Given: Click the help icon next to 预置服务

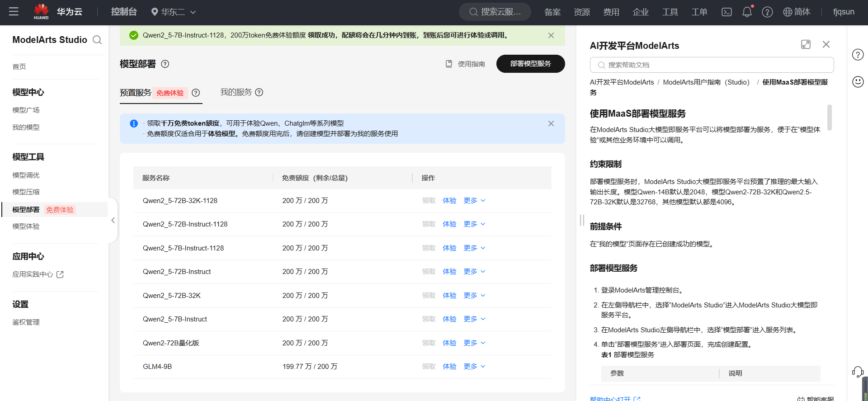Looking at the screenshot, I should pos(196,93).
